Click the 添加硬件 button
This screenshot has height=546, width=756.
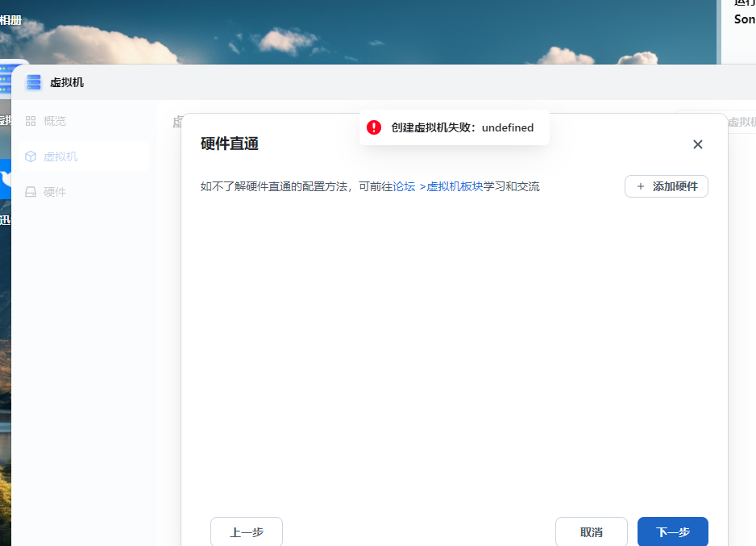[667, 186]
